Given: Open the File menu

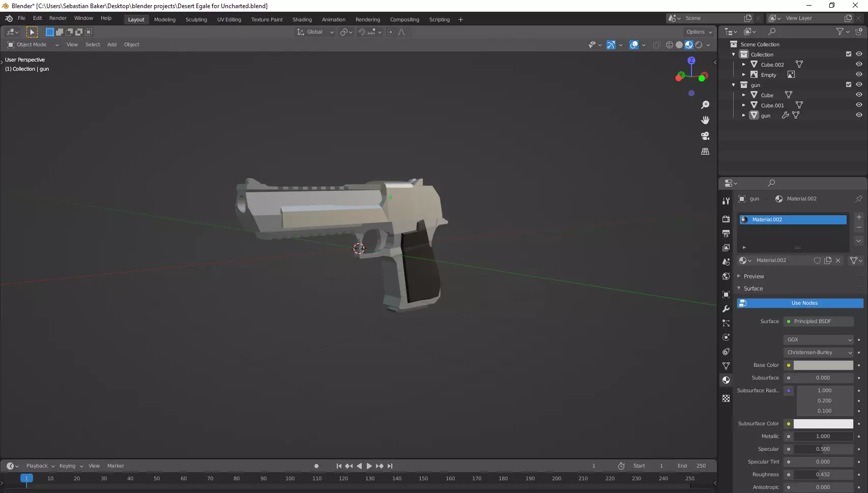Looking at the screenshot, I should 21,18.
